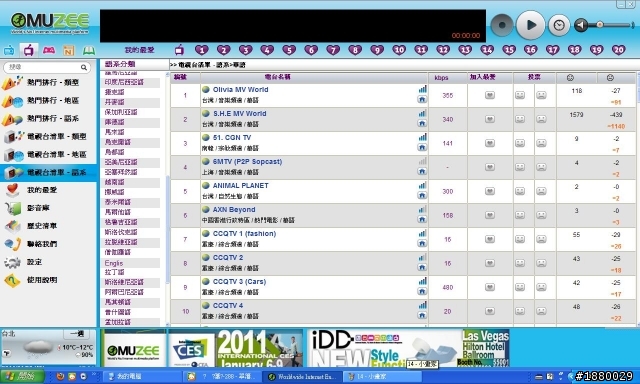Open first TV station list sidebar item

(48, 136)
